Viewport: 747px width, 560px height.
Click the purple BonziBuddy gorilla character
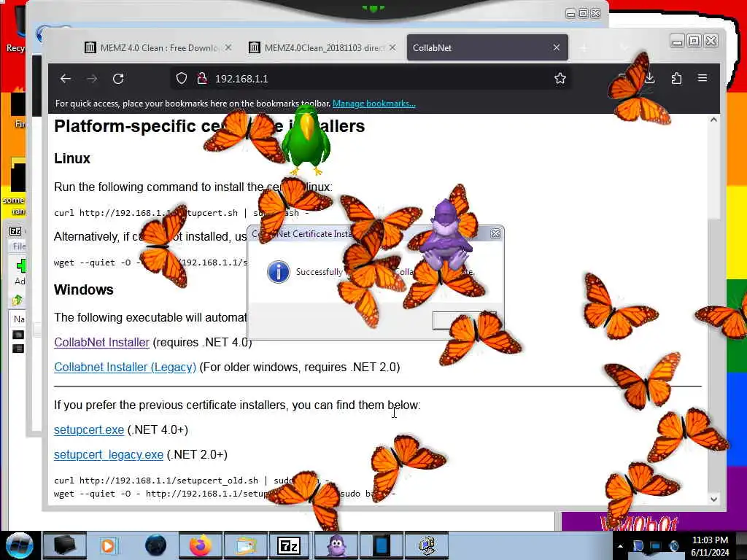click(x=447, y=237)
